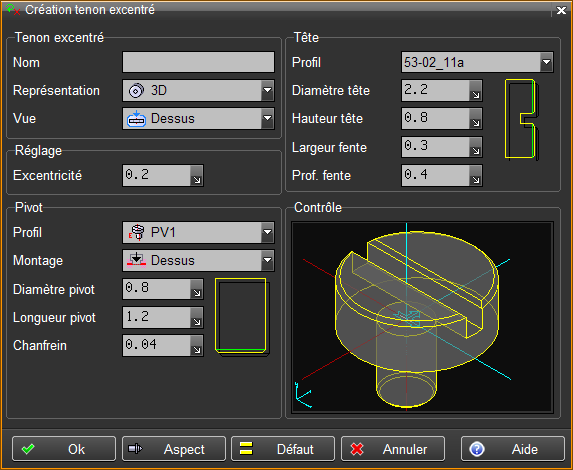Click the arrow button beside Excentricité field
573x470 pixels.
pos(197,175)
